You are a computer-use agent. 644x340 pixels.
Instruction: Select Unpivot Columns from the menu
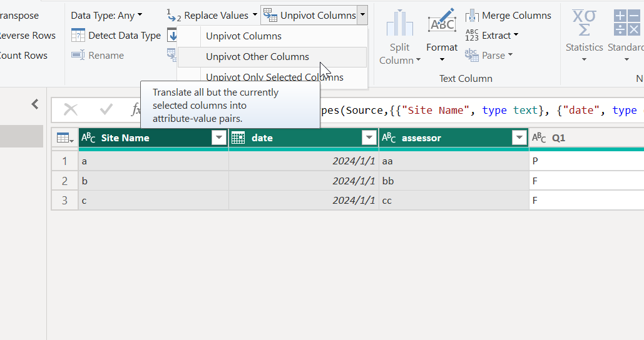click(x=243, y=36)
